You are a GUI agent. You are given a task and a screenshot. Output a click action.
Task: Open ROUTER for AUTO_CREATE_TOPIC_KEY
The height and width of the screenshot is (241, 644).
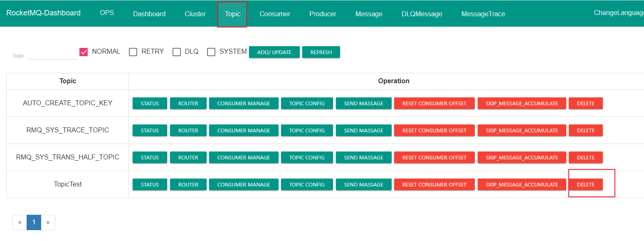(188, 103)
